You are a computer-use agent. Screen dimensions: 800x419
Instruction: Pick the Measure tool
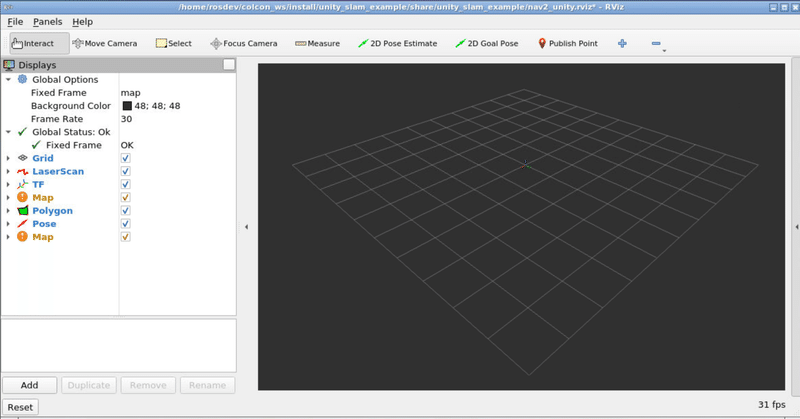point(317,43)
